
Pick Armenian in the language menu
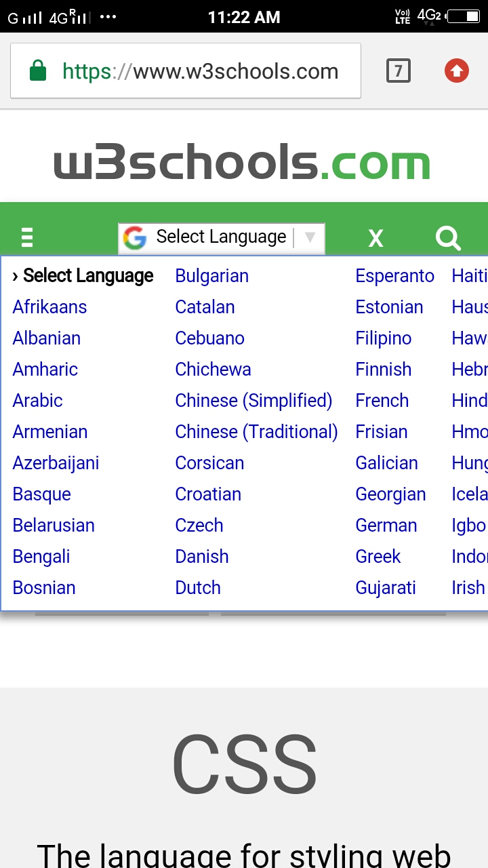pos(50,432)
